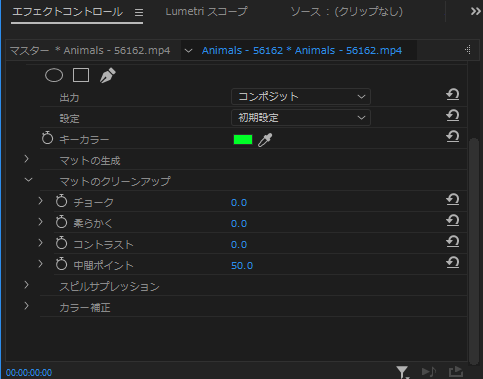Expand the マットの生成 group
The width and height of the screenshot is (483, 379).
[27, 159]
